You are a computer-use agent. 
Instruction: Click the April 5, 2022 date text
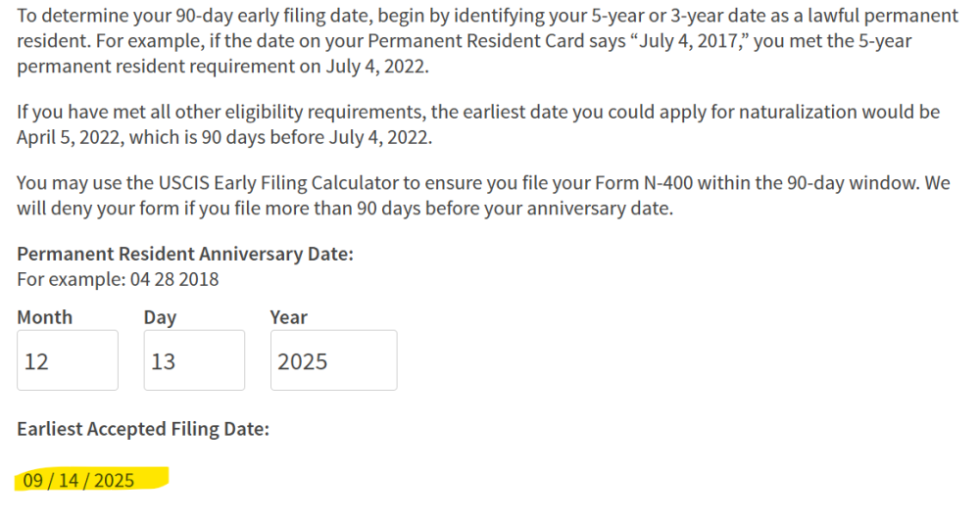pos(70,137)
